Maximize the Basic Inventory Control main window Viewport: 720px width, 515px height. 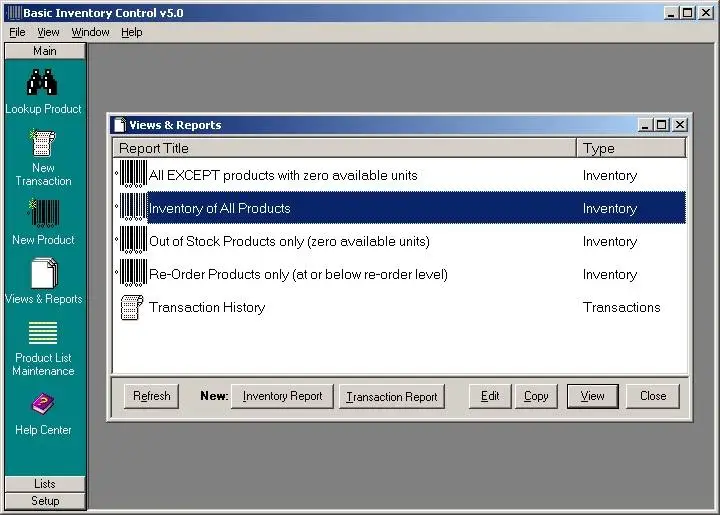point(687,13)
